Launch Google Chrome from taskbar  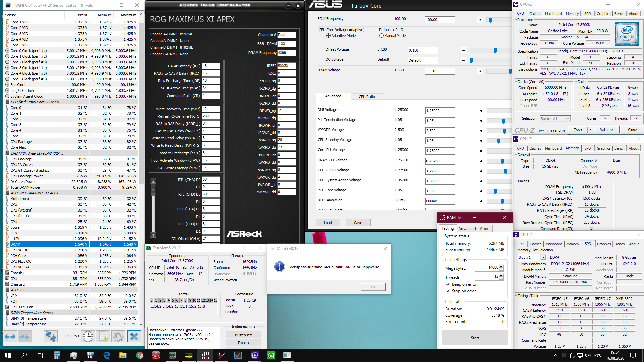(x=140, y=355)
